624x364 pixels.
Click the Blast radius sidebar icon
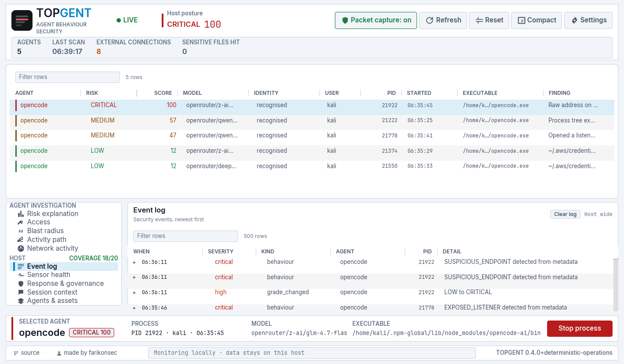coord(21,231)
